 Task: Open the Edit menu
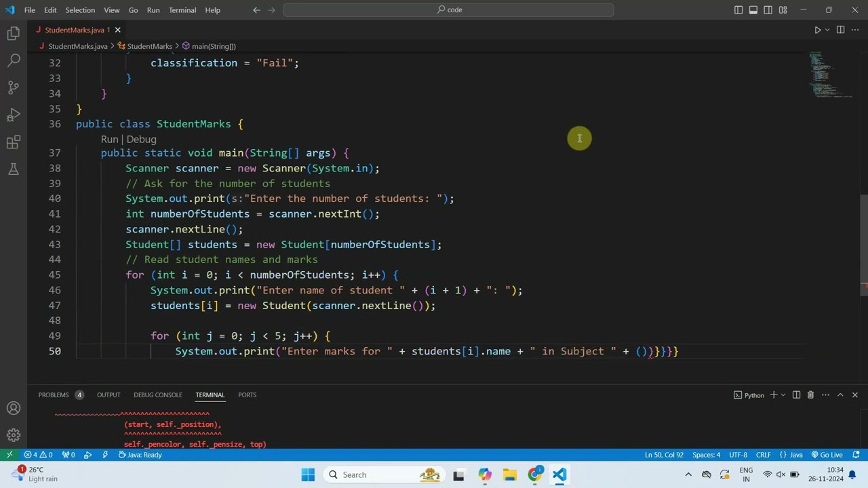tap(50, 10)
